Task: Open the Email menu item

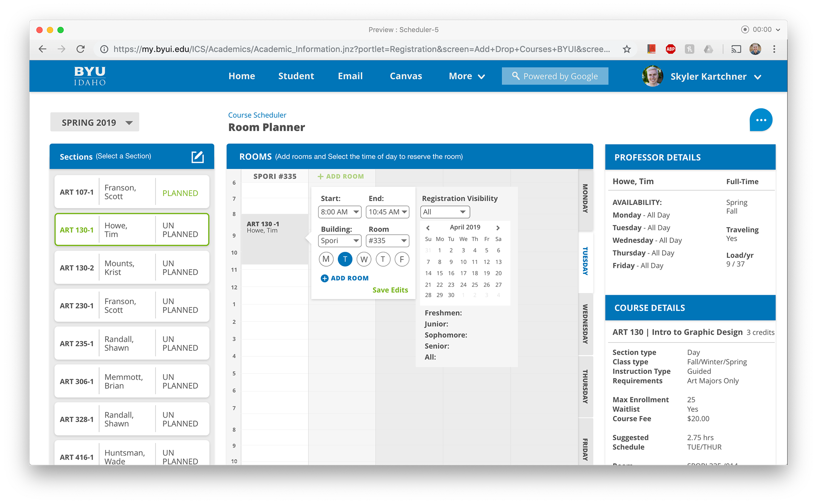Action: (350, 76)
